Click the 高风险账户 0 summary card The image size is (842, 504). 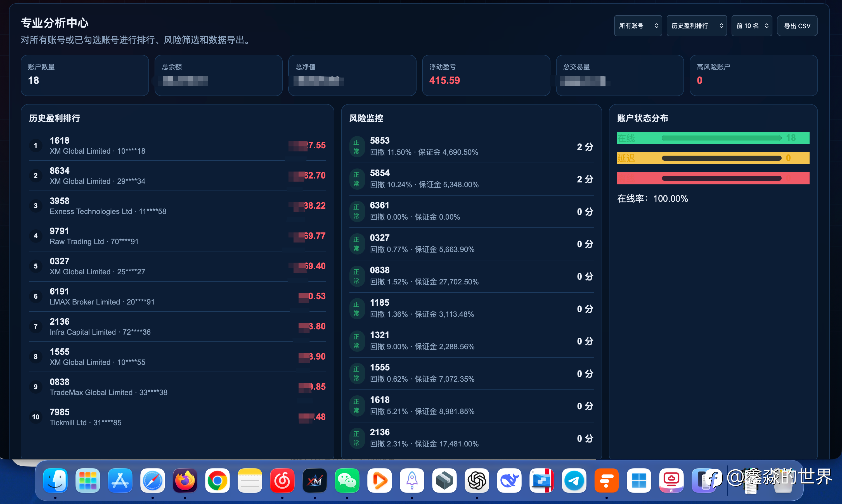(x=754, y=75)
